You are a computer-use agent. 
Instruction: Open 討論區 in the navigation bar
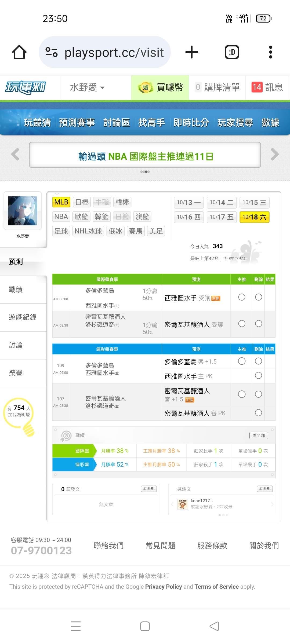[x=117, y=123]
